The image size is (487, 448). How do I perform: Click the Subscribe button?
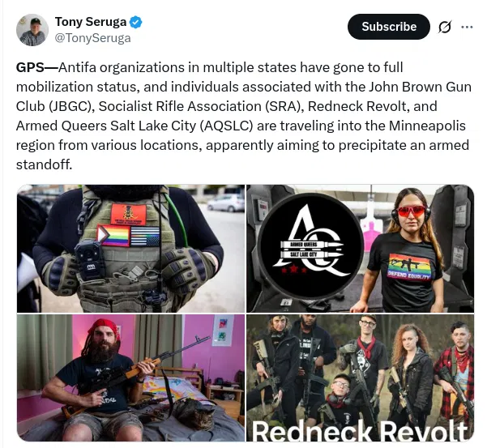click(x=388, y=27)
